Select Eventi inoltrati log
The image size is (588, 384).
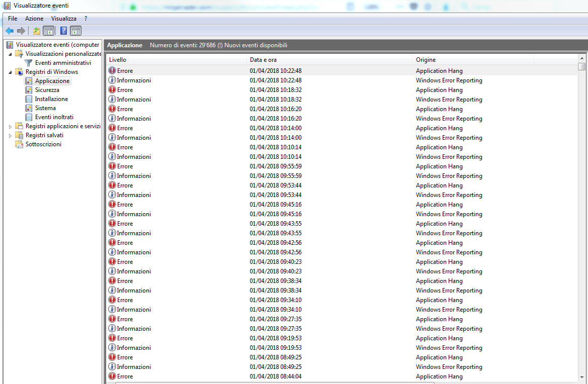[54, 117]
